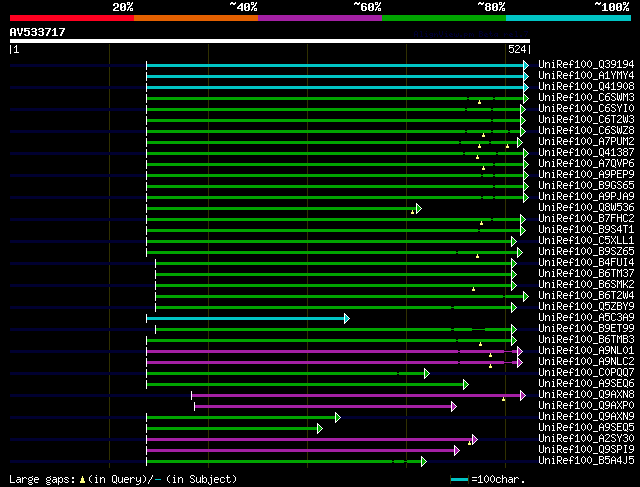Click the green ~80% identity color segment
The height and width of the screenshot is (487, 640).
[444, 18]
